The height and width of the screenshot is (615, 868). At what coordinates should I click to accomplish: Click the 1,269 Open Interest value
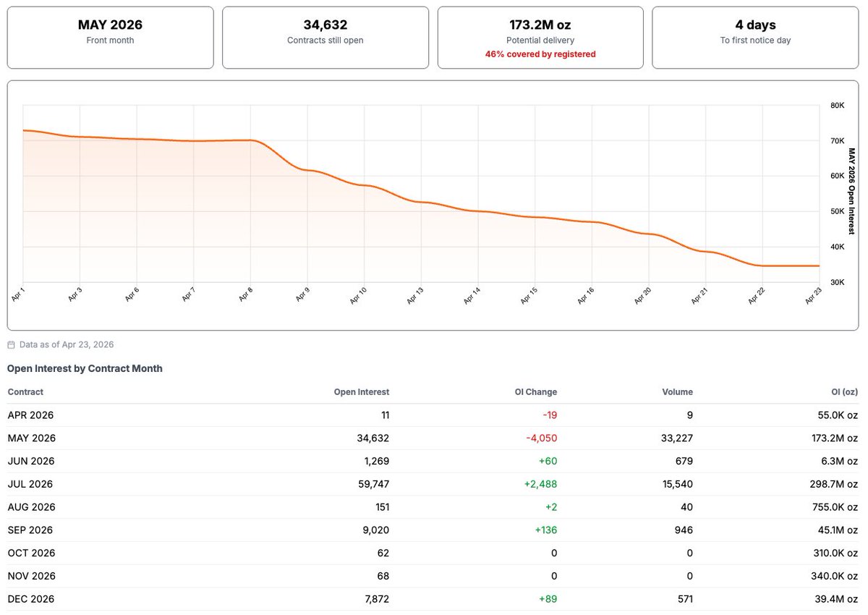click(x=378, y=461)
